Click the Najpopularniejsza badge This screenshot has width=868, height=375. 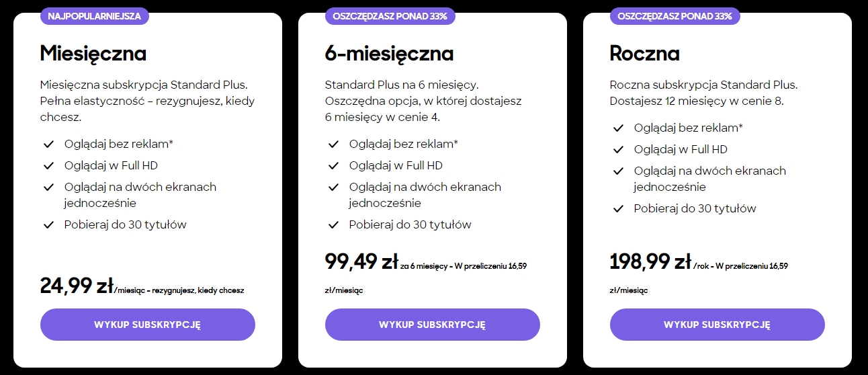point(94,16)
